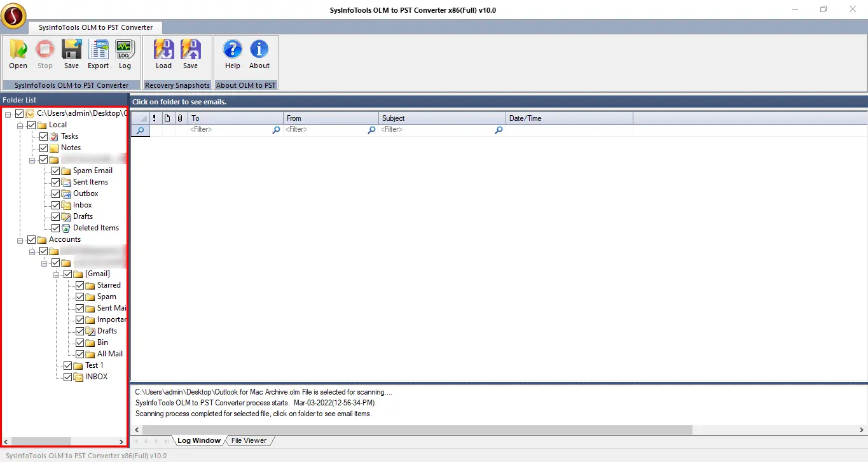
Task: Click the Folder List scroll right arrow
Action: [x=121, y=442]
